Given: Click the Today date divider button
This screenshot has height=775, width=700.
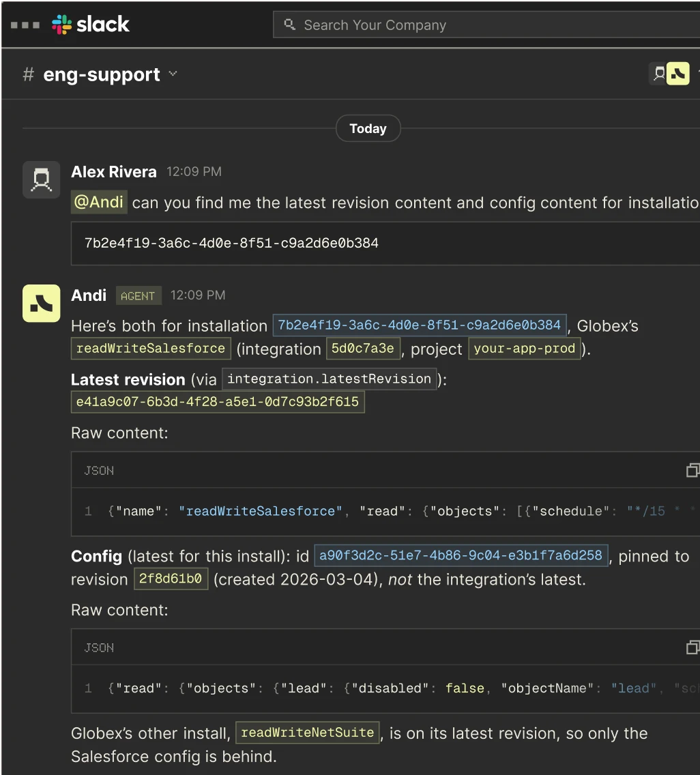Looking at the screenshot, I should (368, 128).
